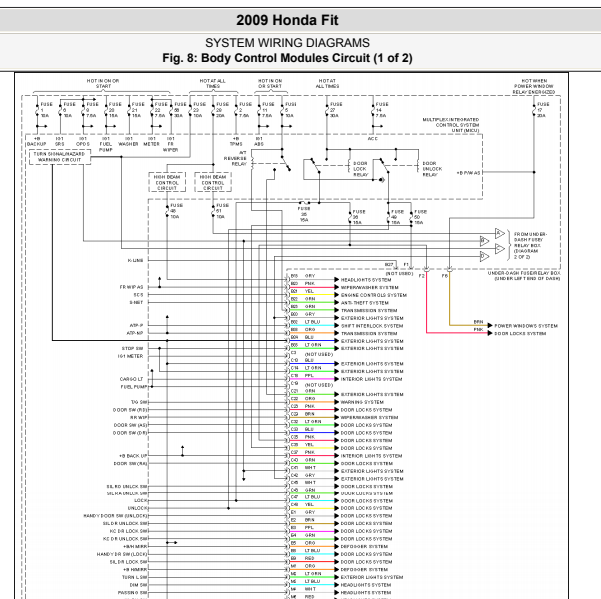Viewport: 601px width, 599px height.
Task: Click the 'DOOR SW (AS)' signal label
Action: (x=130, y=425)
